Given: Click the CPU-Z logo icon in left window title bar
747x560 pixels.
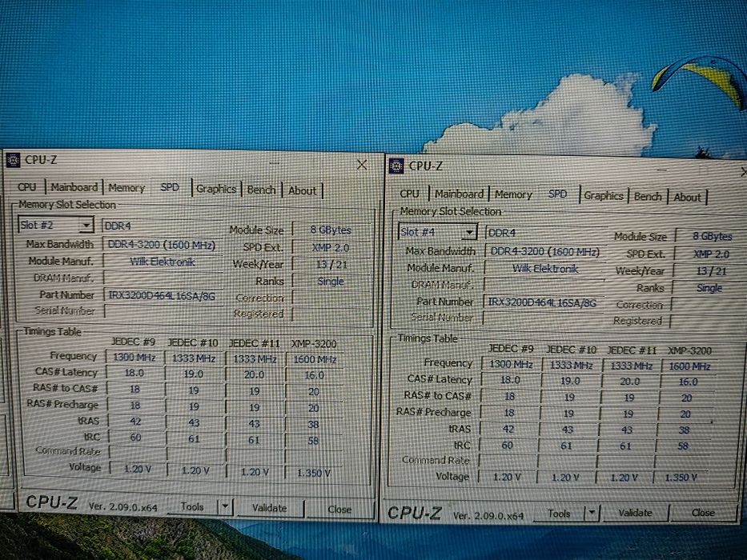Looking at the screenshot, I should point(13,160).
